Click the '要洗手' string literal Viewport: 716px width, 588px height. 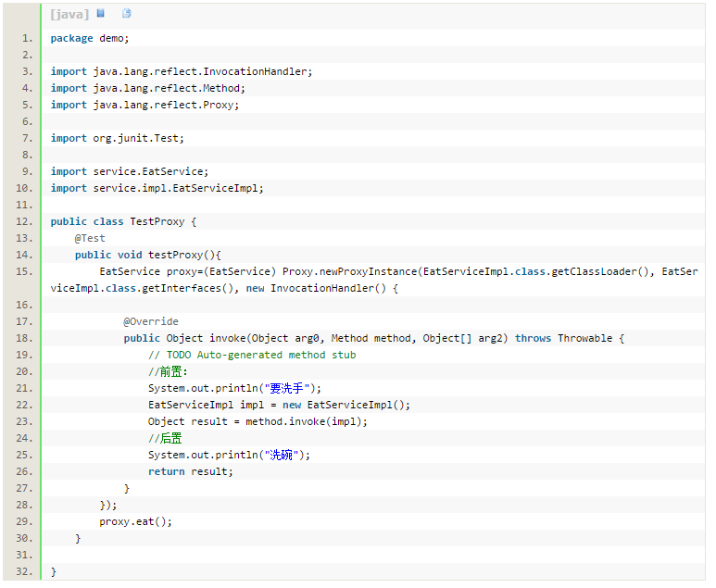pos(287,389)
